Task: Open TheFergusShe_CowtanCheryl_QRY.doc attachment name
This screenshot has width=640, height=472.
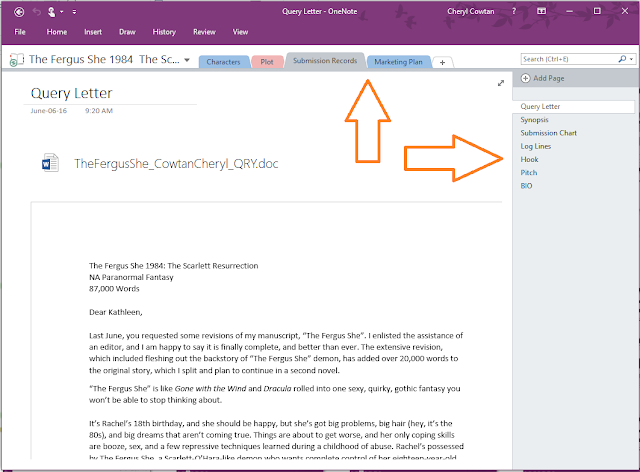Action: tap(176, 164)
